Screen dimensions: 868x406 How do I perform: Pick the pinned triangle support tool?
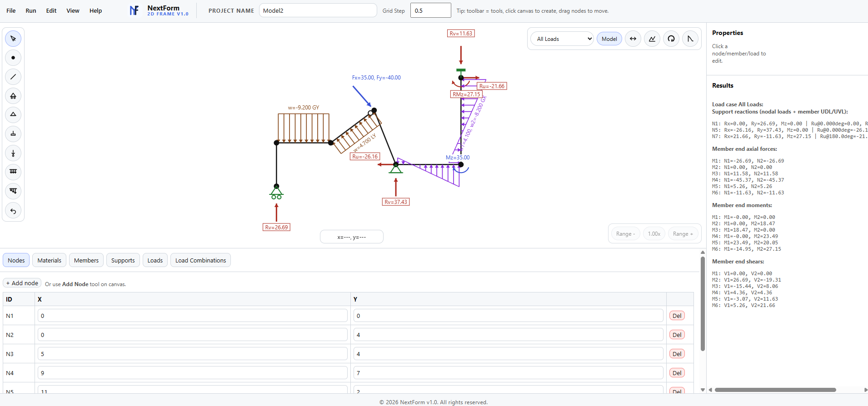pos(13,114)
